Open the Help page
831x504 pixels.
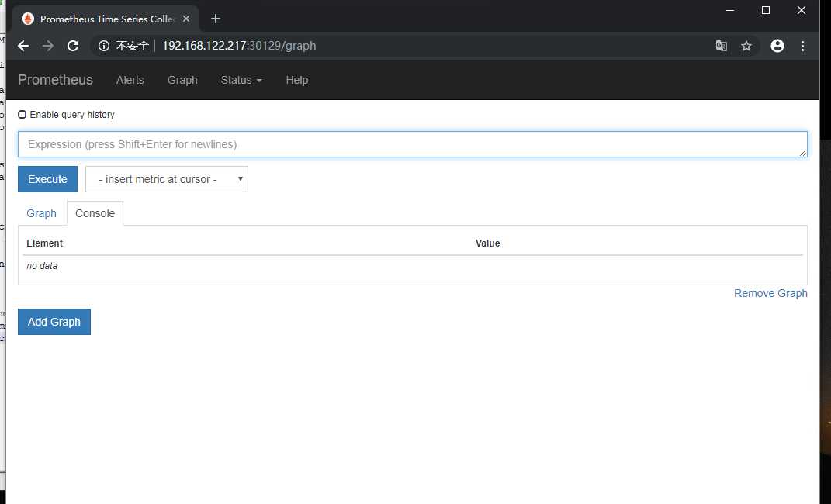[296, 80]
